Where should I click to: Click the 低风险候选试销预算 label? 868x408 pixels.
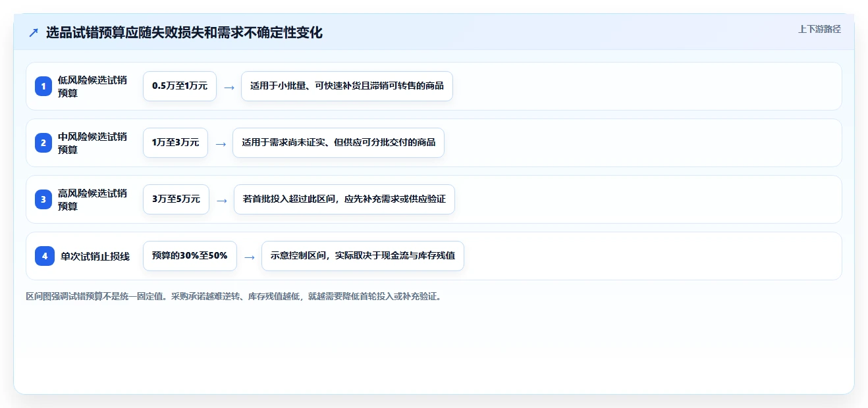click(93, 86)
